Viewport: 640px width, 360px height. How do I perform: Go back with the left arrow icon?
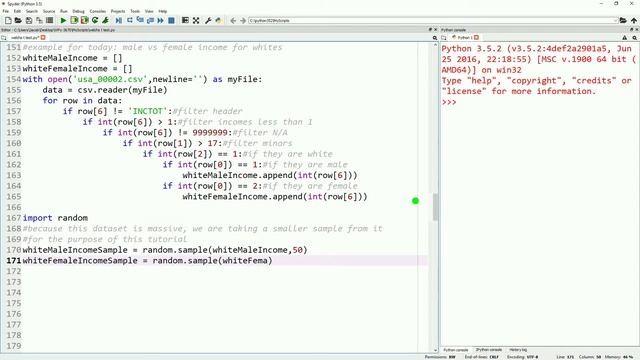(233, 20)
